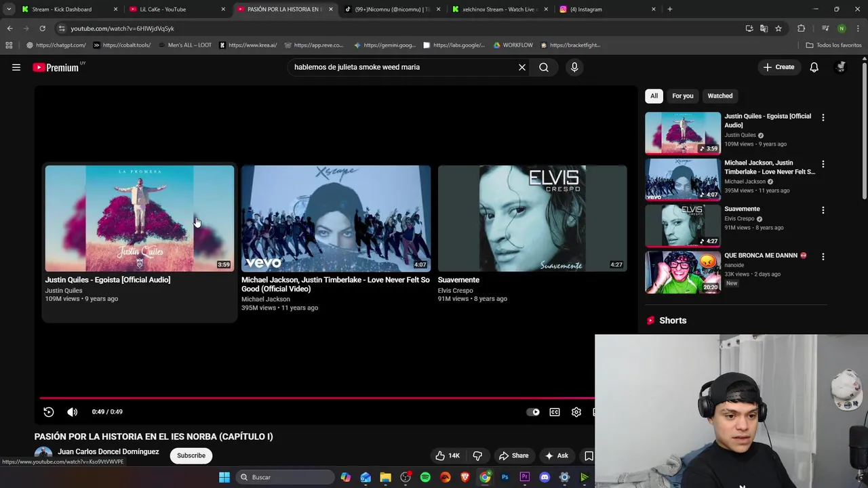Open browser extensions puzzle icon
Viewport: 868px width, 488px height.
pos(802,28)
